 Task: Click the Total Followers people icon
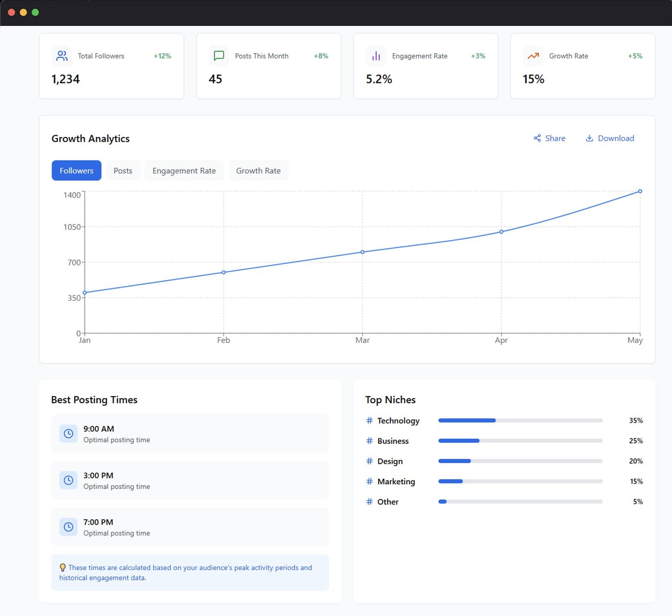coord(62,56)
